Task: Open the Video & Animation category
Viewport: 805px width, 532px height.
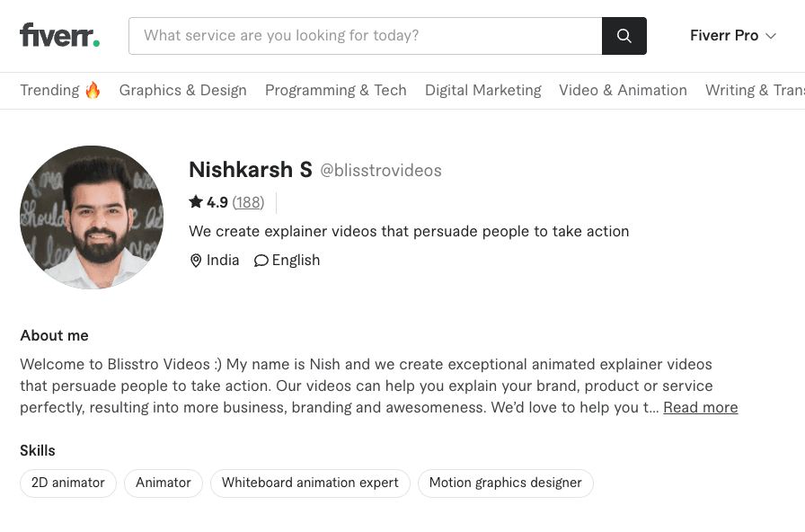Action: click(623, 90)
